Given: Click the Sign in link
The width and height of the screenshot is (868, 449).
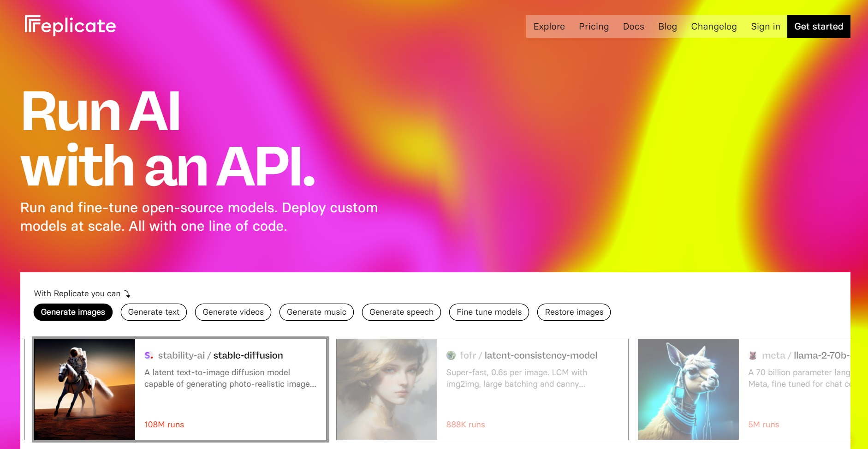Looking at the screenshot, I should coord(765,26).
